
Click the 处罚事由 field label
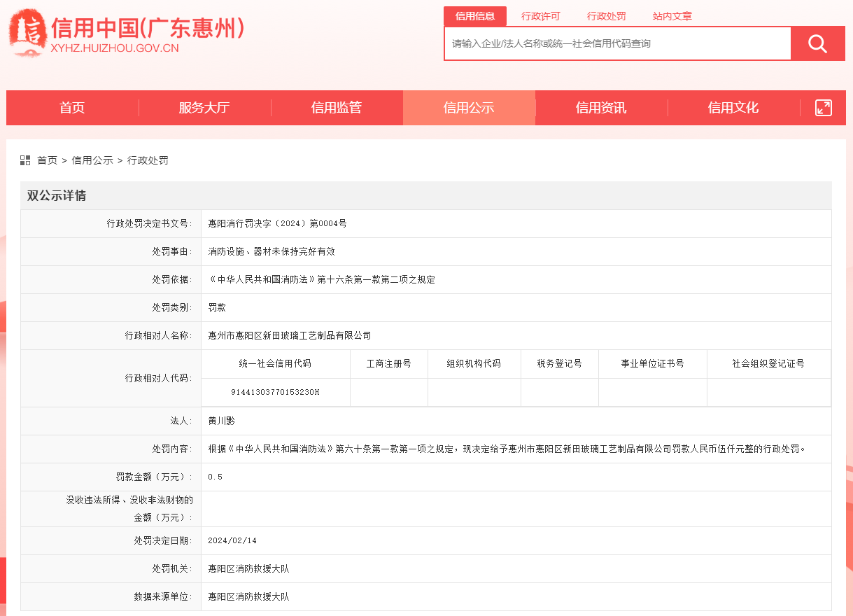pos(171,251)
